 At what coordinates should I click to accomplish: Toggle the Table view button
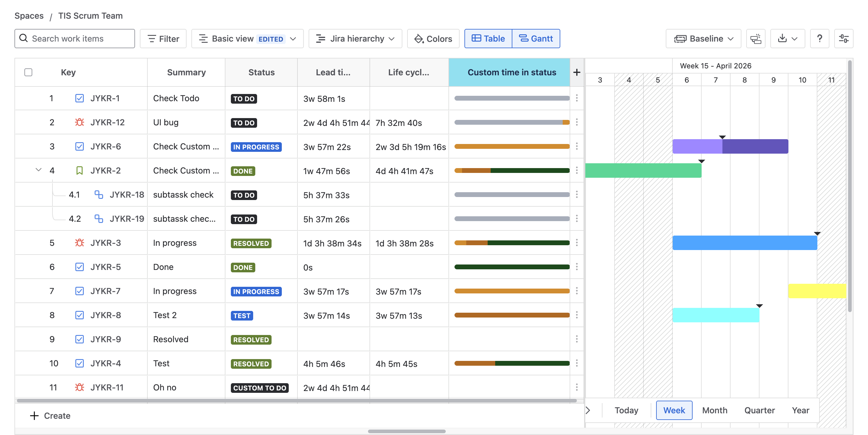pos(488,38)
